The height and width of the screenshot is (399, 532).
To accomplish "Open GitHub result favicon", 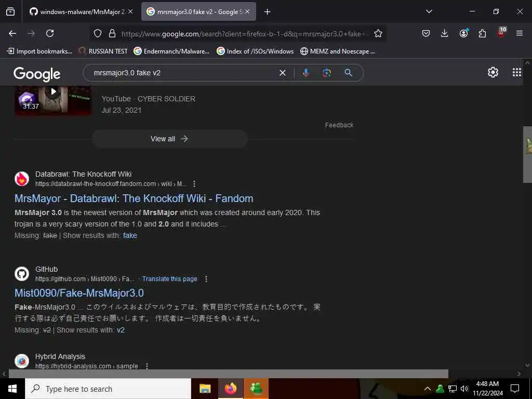I will coord(22,274).
